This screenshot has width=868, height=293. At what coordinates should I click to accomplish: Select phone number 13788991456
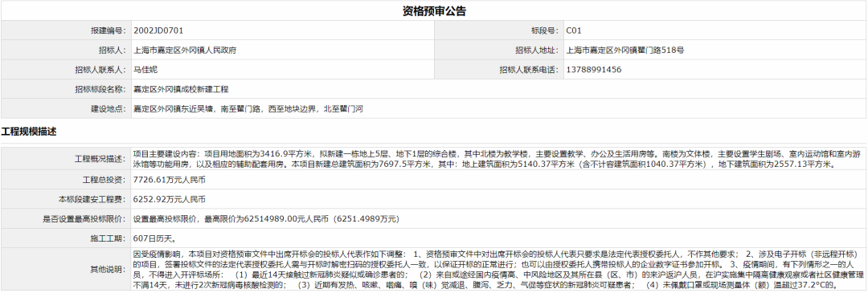[x=593, y=70]
